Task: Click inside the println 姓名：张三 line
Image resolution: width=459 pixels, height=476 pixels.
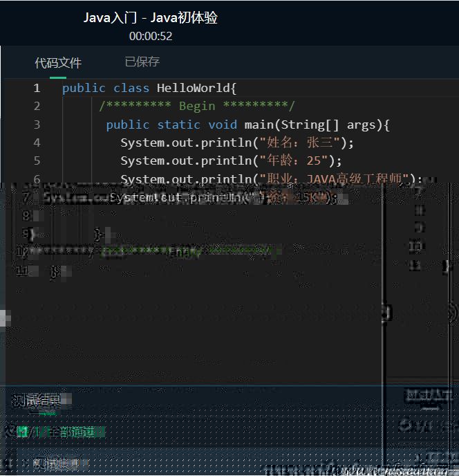Action: [x=236, y=143]
